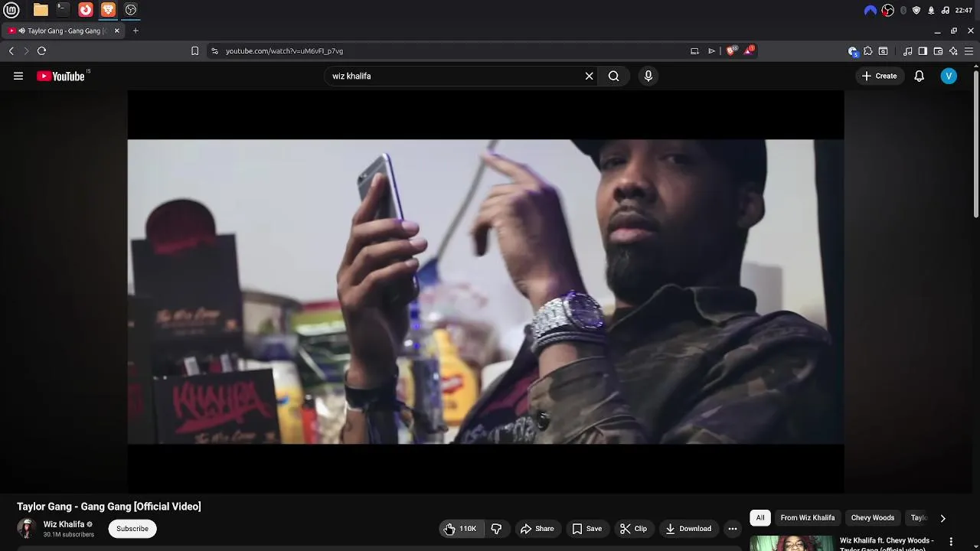
Task: Open the tray shield security icon
Action: coord(916,10)
